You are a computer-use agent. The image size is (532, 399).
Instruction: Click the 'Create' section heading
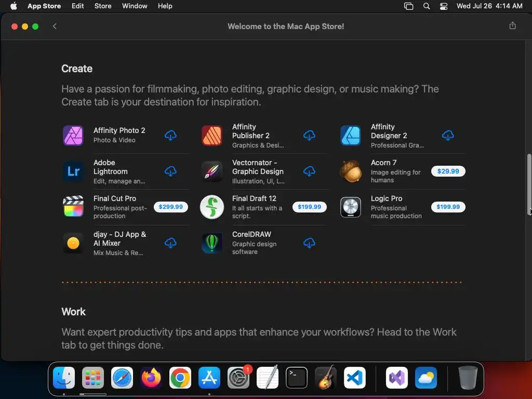pos(77,69)
